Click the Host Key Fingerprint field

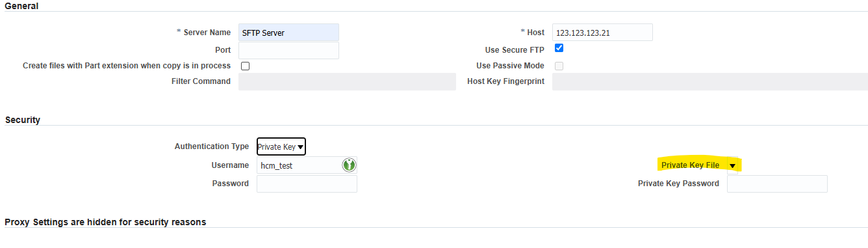(710, 81)
